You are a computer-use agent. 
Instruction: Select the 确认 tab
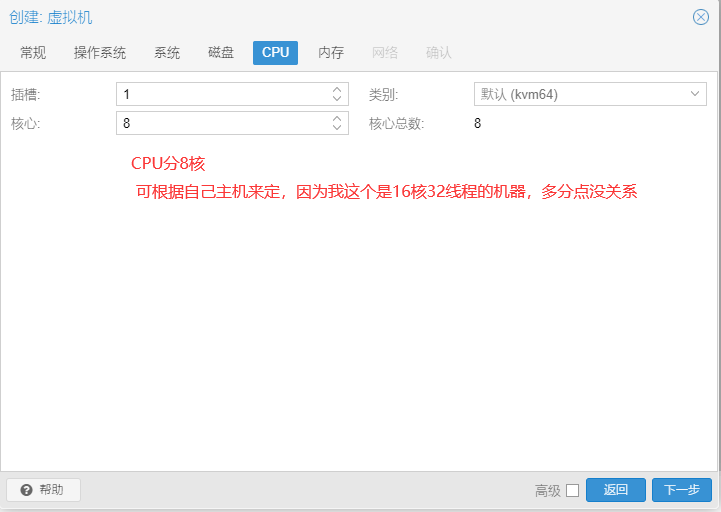tap(439, 53)
